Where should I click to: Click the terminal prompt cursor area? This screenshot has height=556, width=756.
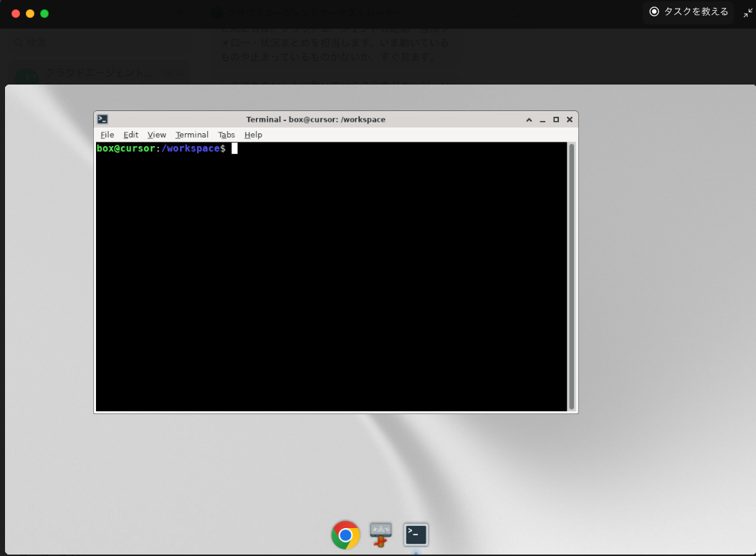pyautogui.click(x=234, y=148)
